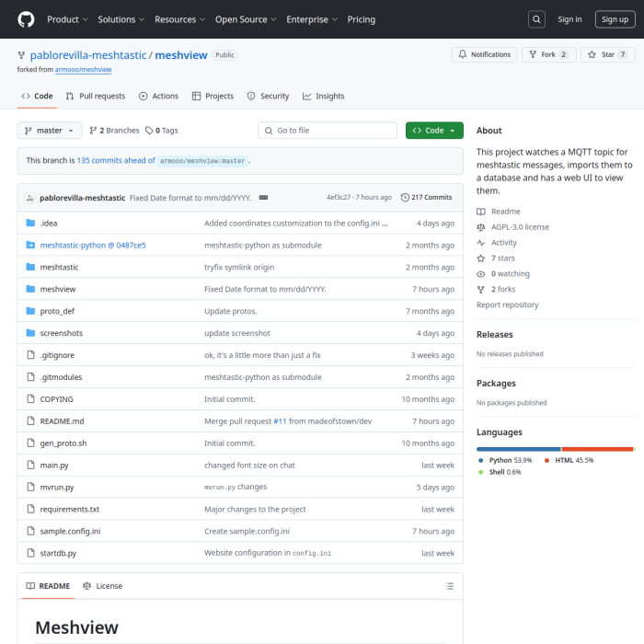Select the License tab in README
Viewport: 644px width, 644px height.
tap(102, 586)
